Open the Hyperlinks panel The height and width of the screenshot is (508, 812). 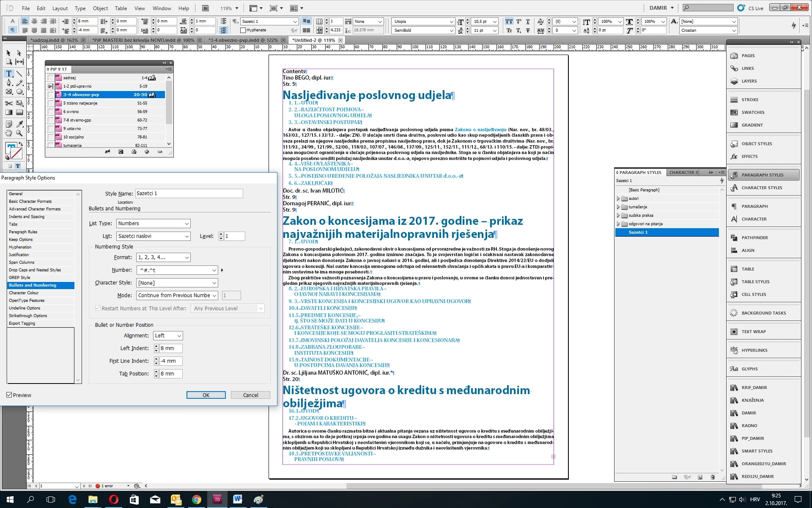(754, 350)
